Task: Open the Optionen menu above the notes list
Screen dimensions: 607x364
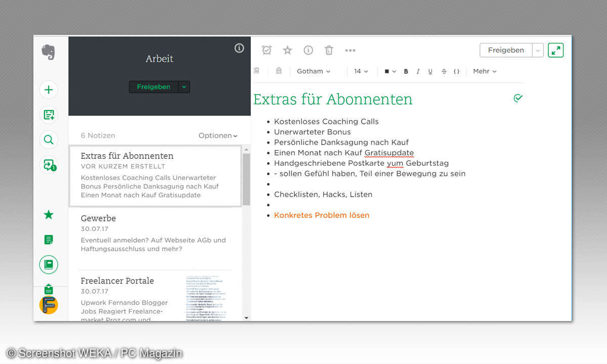Action: 218,135
